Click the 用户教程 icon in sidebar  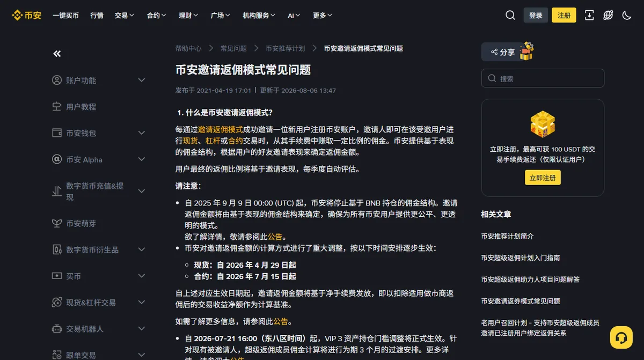point(57,106)
